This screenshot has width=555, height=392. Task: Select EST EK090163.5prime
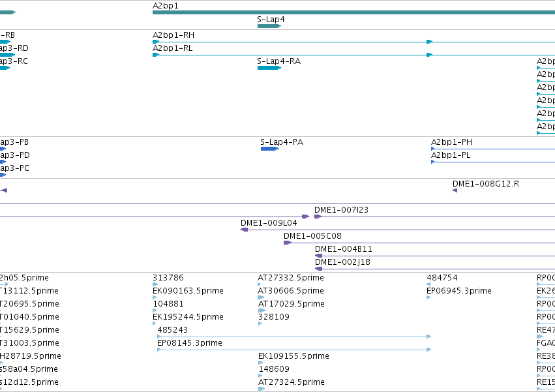[x=188, y=291]
